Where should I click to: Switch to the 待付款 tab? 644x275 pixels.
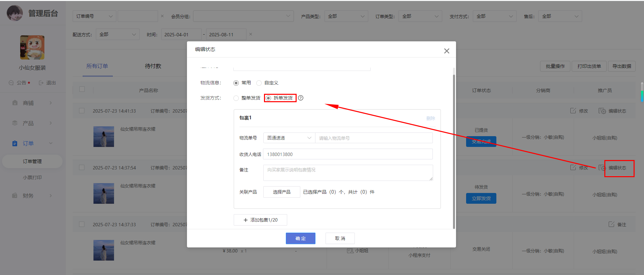(153, 66)
